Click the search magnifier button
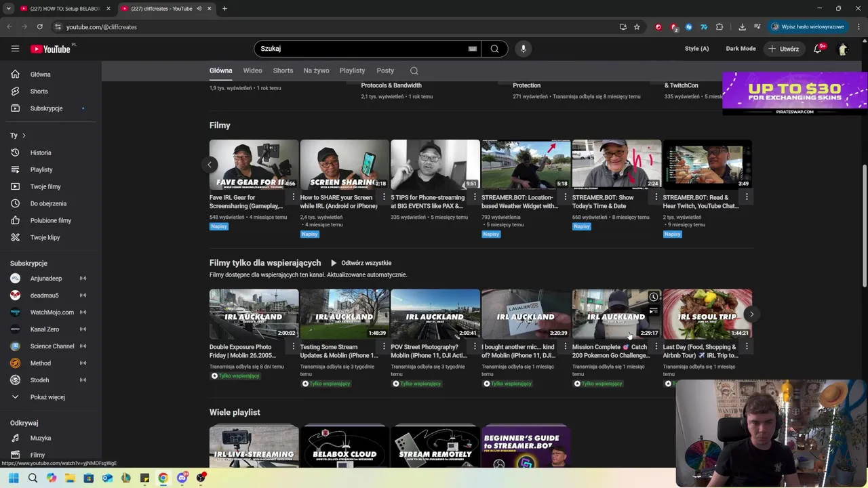The image size is (868, 488). (494, 49)
